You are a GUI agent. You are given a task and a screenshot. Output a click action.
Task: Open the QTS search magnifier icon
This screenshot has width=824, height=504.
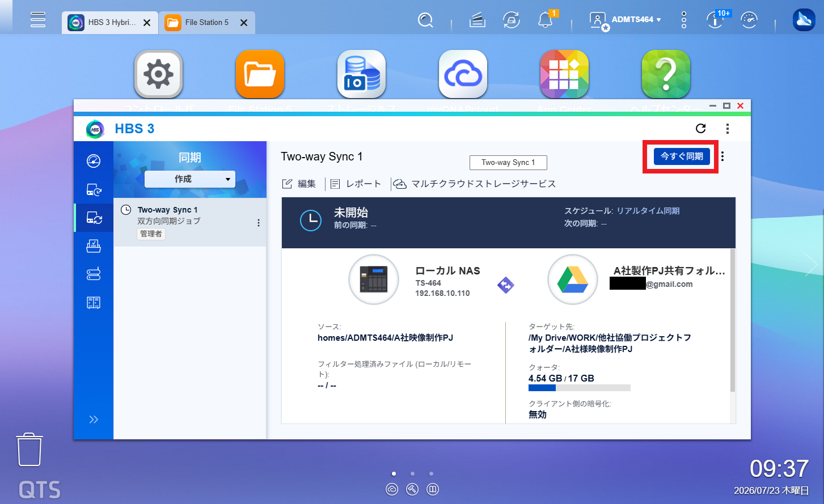click(425, 20)
